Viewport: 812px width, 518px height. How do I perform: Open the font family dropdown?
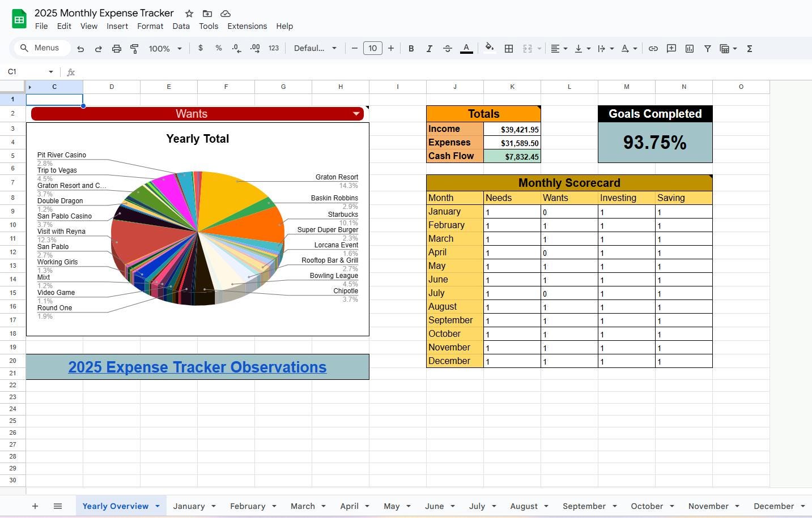(315, 49)
